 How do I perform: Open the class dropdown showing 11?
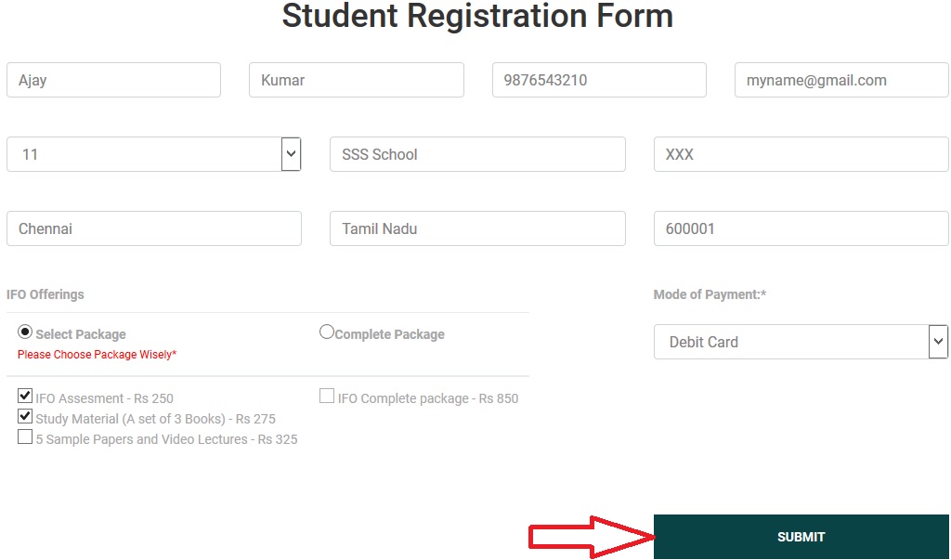153,154
